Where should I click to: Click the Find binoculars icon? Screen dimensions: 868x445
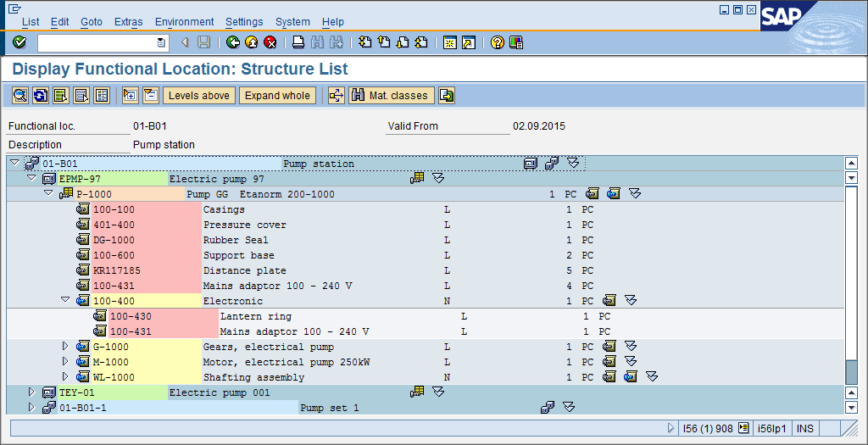317,42
